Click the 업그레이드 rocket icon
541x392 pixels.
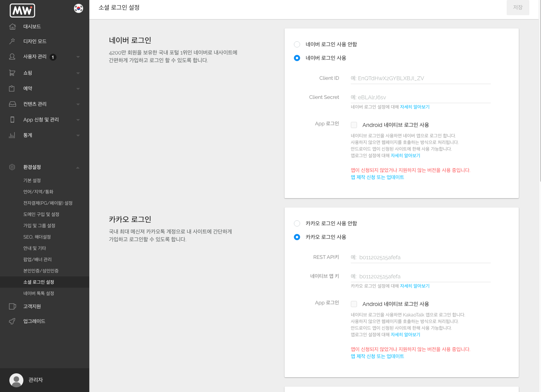click(12, 321)
